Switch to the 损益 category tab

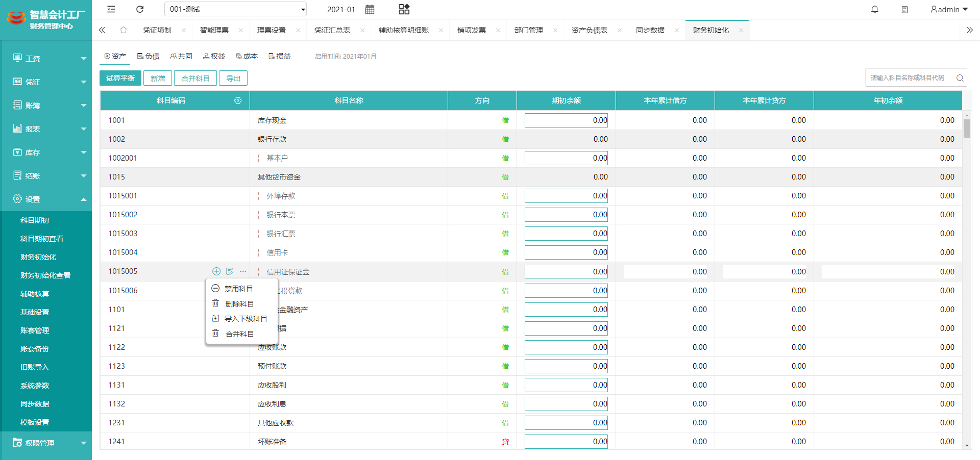click(280, 56)
